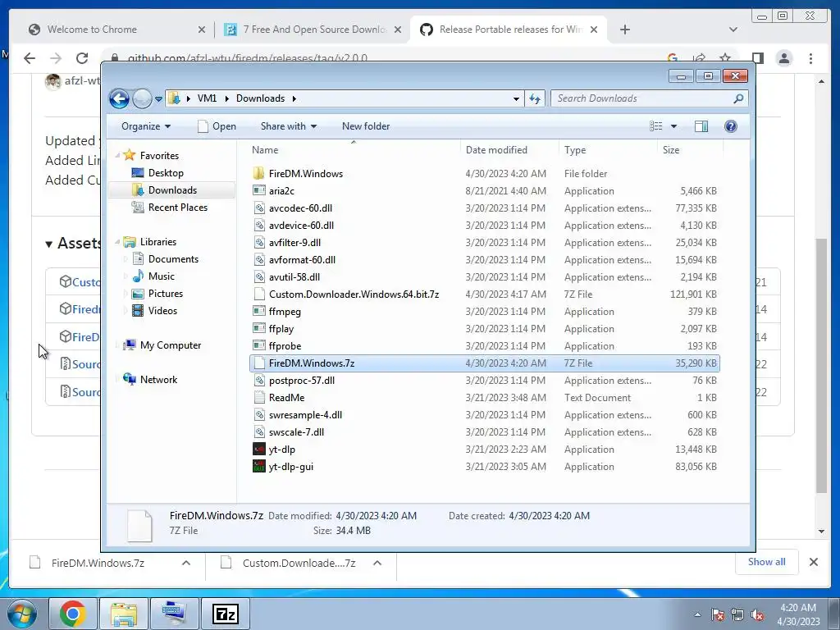The image size is (840, 630).
Task: Select avcodec-60.dll file icon
Action: (x=258, y=208)
